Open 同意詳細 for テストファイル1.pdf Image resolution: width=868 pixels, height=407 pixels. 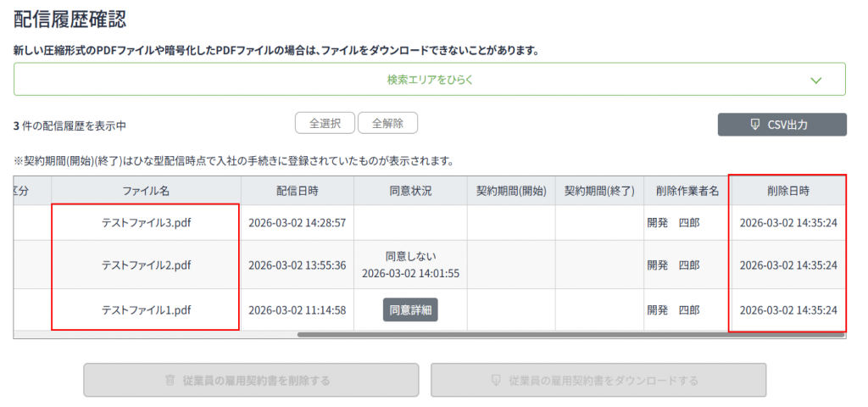point(410,310)
